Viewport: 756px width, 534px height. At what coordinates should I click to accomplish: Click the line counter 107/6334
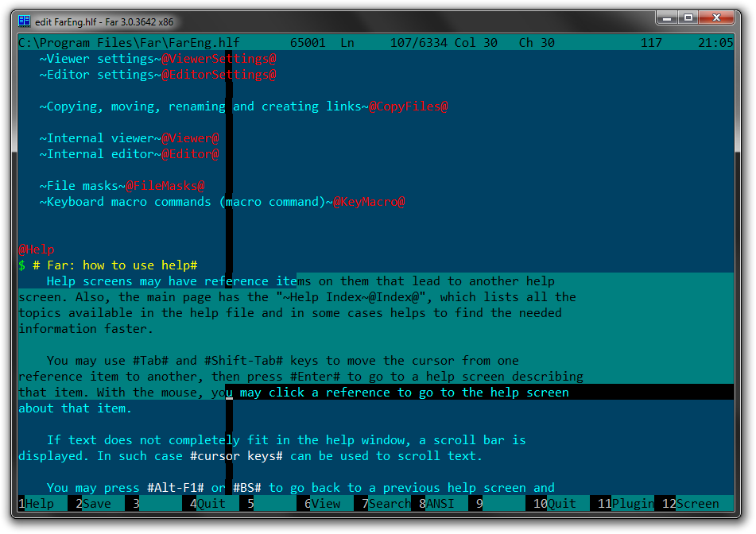[418, 42]
